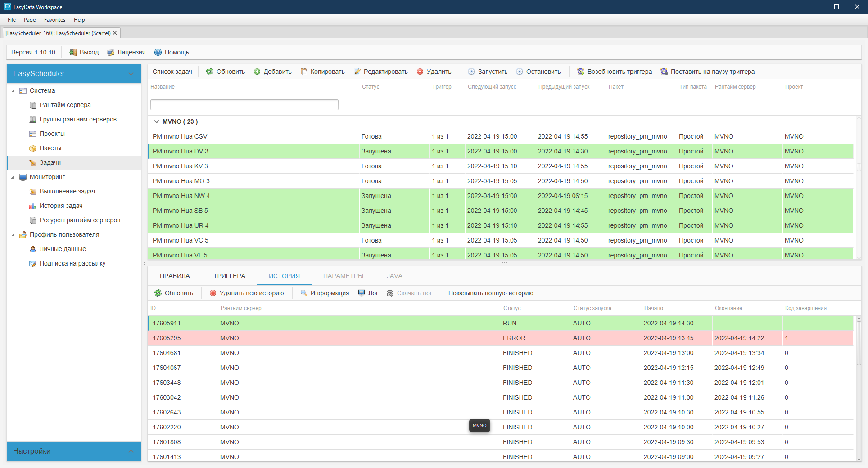Collapse the EasyScheduler panel chevron
The height and width of the screenshot is (468, 868).
[131, 74]
